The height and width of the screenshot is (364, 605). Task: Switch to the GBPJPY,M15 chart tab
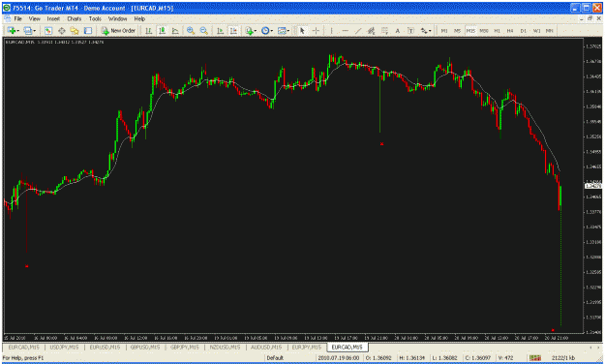click(x=185, y=348)
